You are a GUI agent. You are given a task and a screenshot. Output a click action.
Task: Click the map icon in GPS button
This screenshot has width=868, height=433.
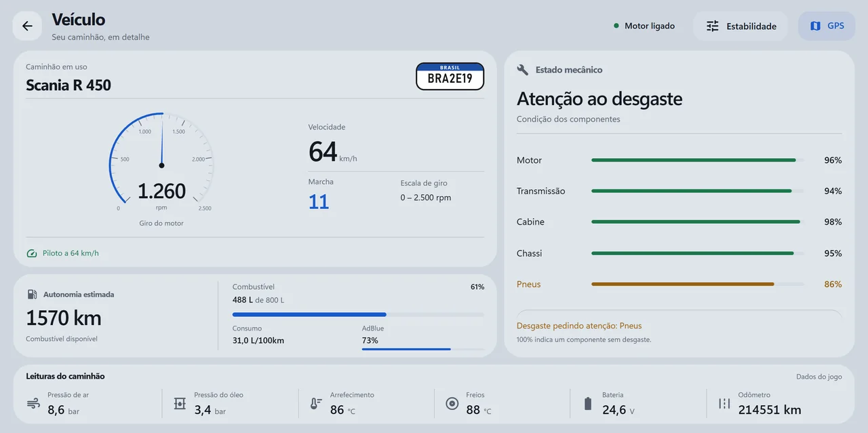(x=815, y=26)
